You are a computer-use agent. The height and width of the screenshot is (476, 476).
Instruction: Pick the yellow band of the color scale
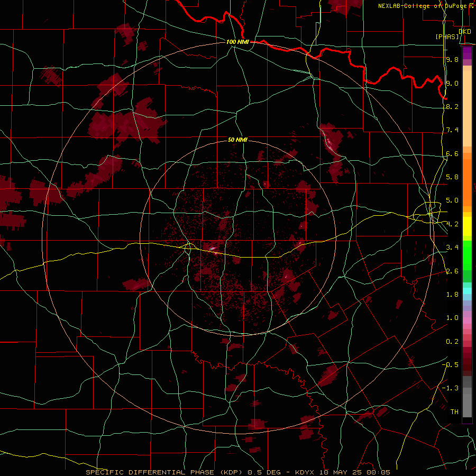467,226
